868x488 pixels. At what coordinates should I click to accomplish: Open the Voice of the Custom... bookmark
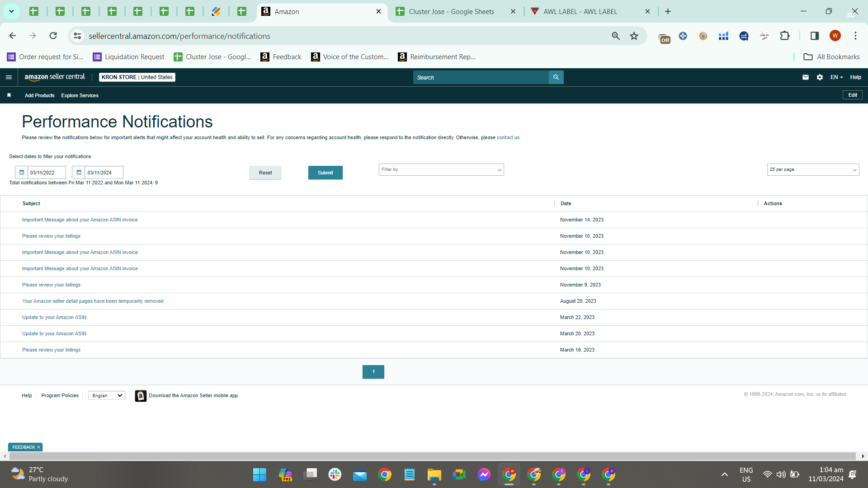click(x=350, y=56)
